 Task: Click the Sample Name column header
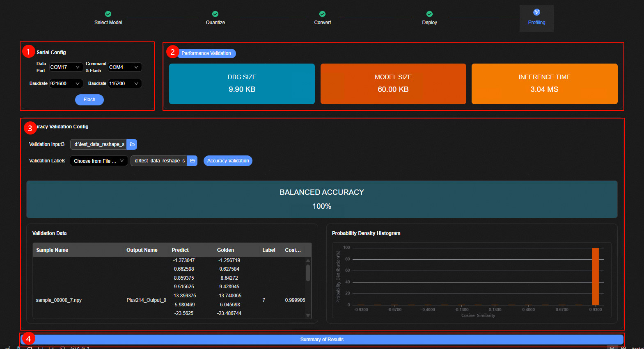coord(52,250)
